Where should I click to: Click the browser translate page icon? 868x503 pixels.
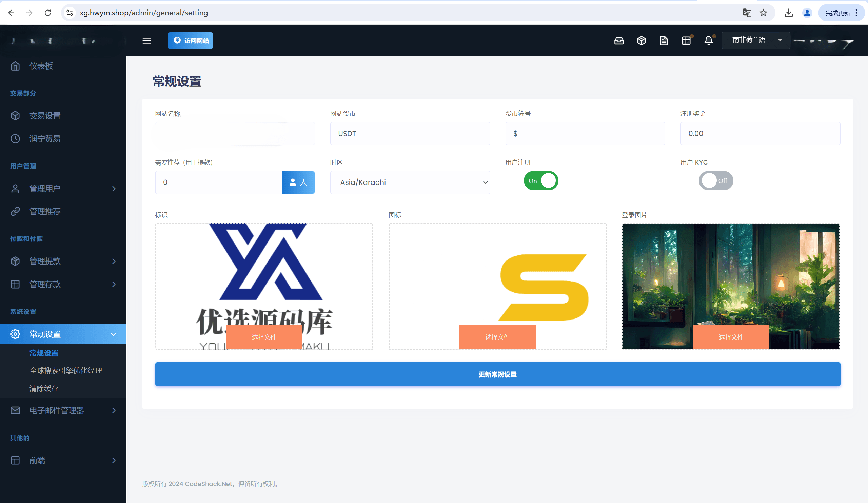(x=746, y=13)
